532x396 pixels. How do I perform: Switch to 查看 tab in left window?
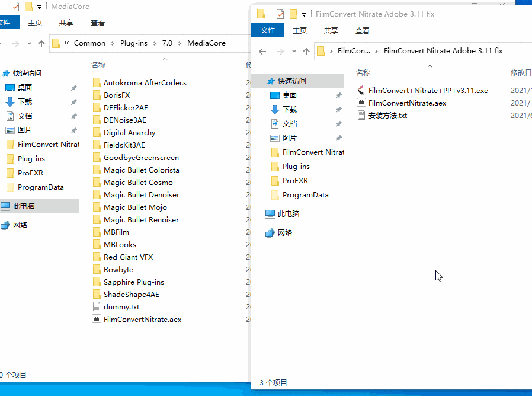point(98,23)
